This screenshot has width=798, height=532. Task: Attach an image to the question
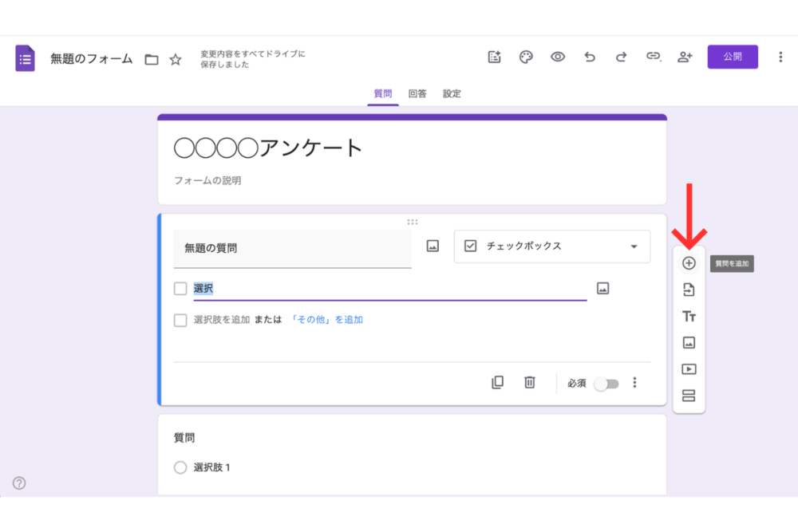(432, 246)
